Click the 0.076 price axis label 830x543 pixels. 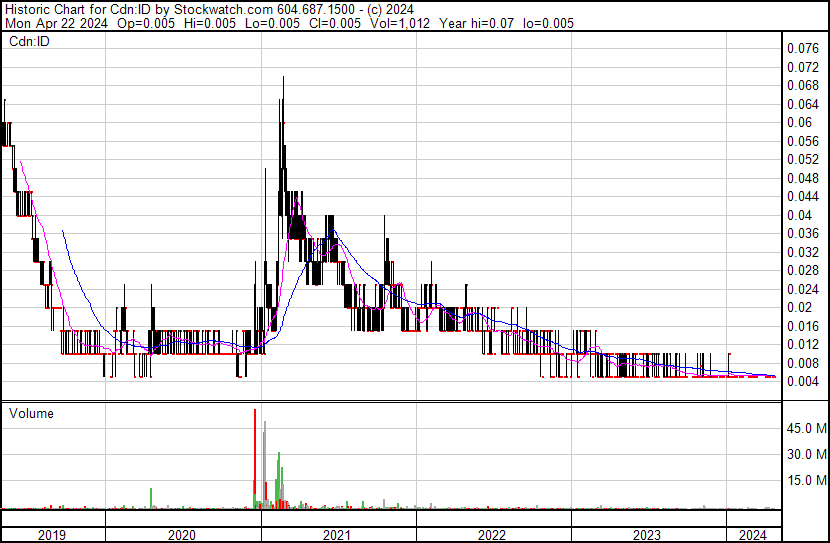point(803,48)
